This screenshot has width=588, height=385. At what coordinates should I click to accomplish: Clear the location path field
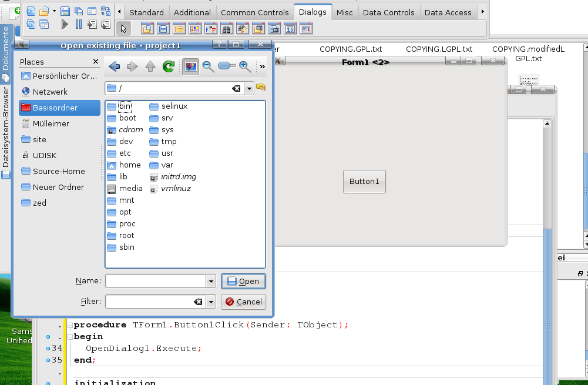coord(236,88)
